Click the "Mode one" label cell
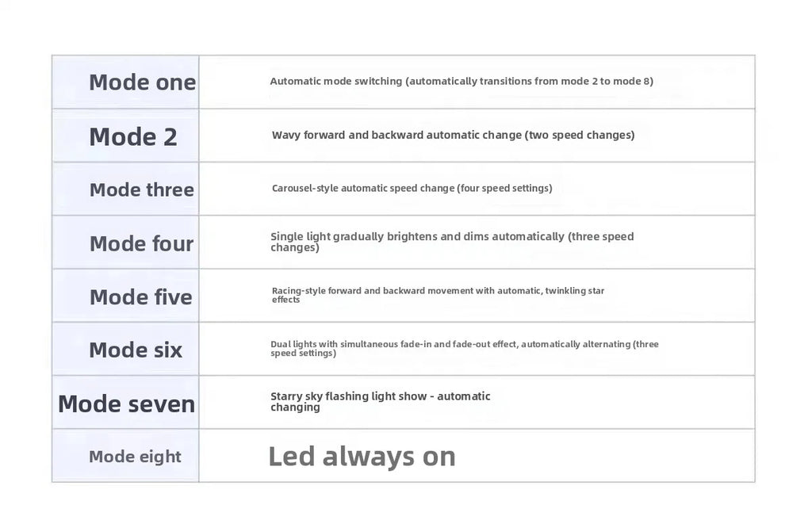Image resolution: width=812 pixels, height=528 pixels. pos(142,82)
